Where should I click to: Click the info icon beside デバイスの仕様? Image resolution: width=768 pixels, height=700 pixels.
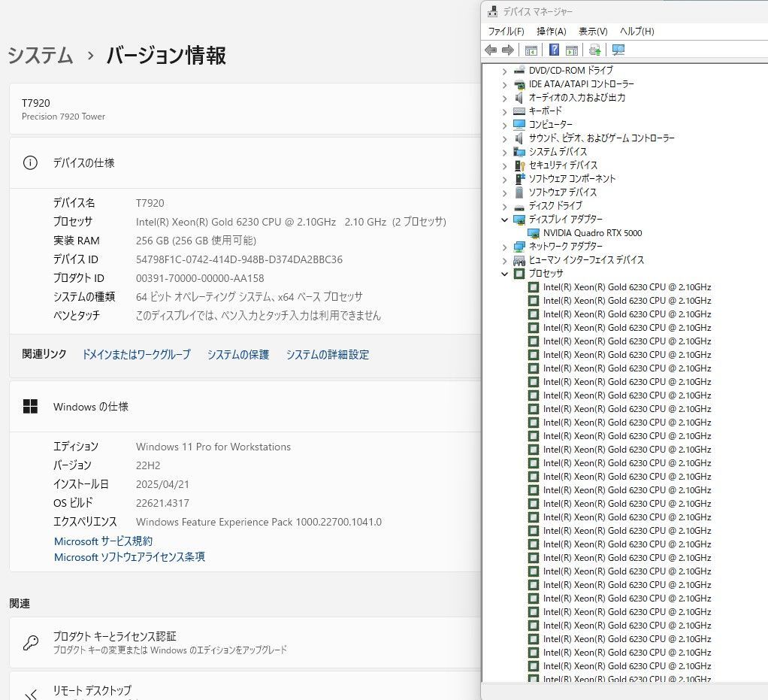click(x=30, y=162)
